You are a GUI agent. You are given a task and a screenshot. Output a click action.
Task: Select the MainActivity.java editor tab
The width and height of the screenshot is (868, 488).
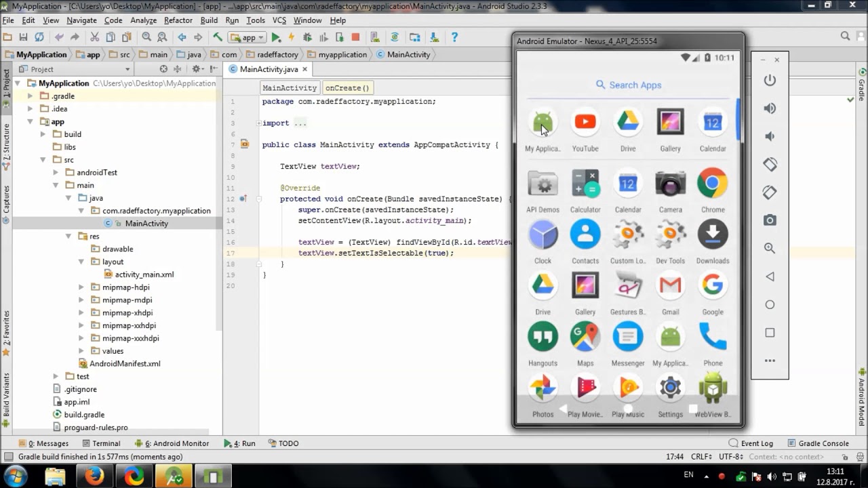click(x=269, y=69)
